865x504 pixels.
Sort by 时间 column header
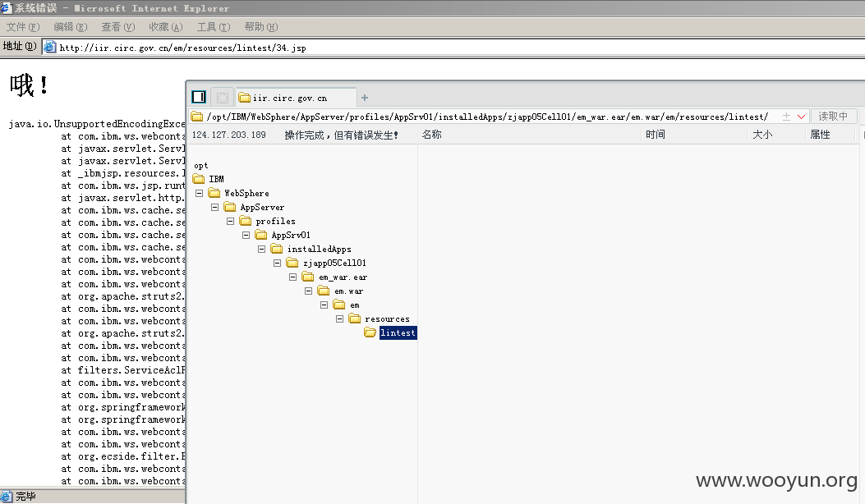pyautogui.click(x=656, y=135)
